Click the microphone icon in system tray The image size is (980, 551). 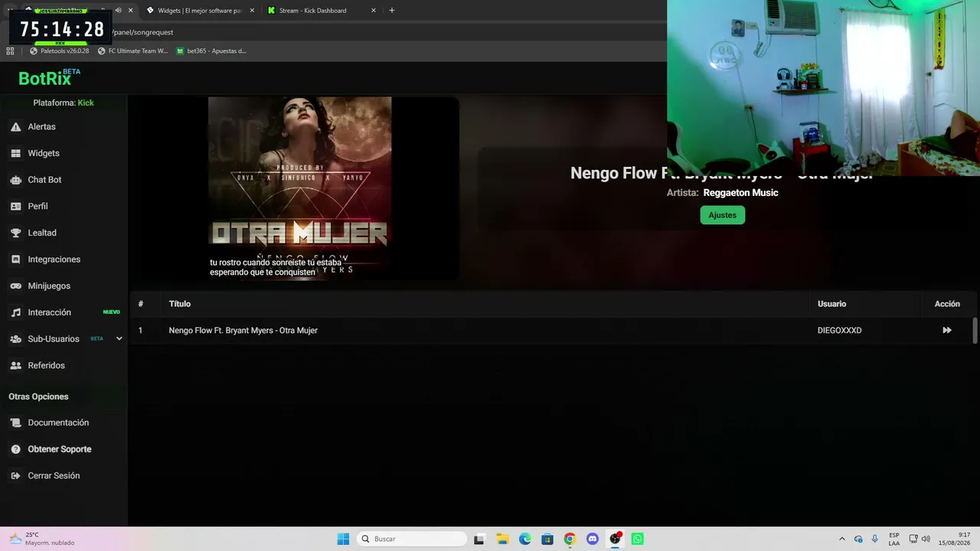(x=874, y=539)
